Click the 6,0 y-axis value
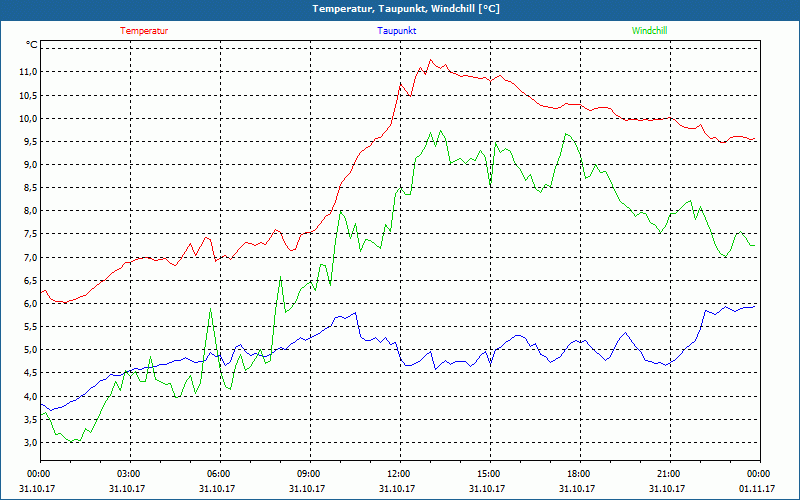Screen dimensions: 800x500 [x=30, y=304]
